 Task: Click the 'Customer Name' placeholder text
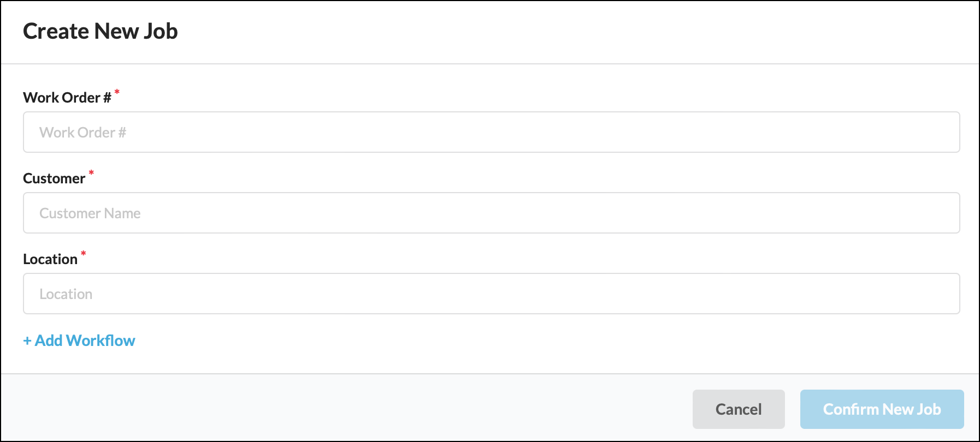pos(90,213)
